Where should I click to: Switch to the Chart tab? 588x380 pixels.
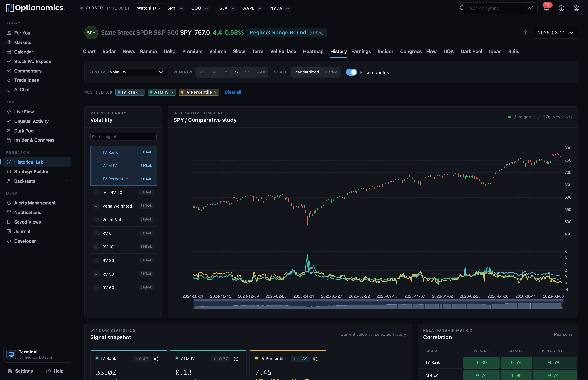tap(89, 51)
